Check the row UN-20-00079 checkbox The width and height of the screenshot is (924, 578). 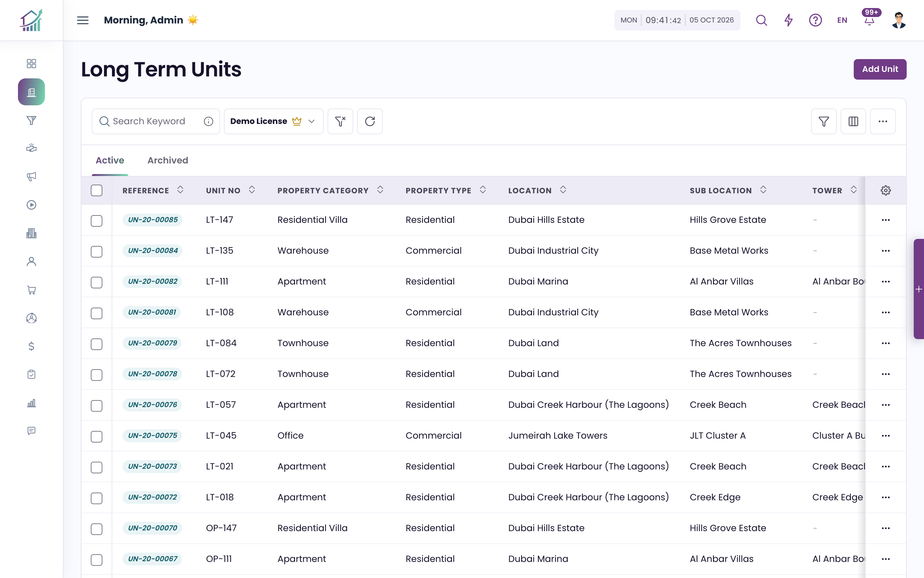97,345
